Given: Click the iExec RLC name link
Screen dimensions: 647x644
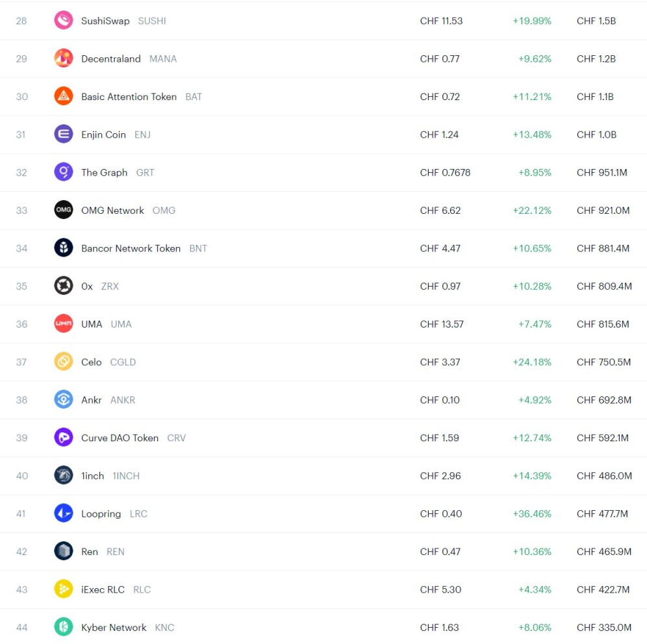Looking at the screenshot, I should pyautogui.click(x=103, y=589).
